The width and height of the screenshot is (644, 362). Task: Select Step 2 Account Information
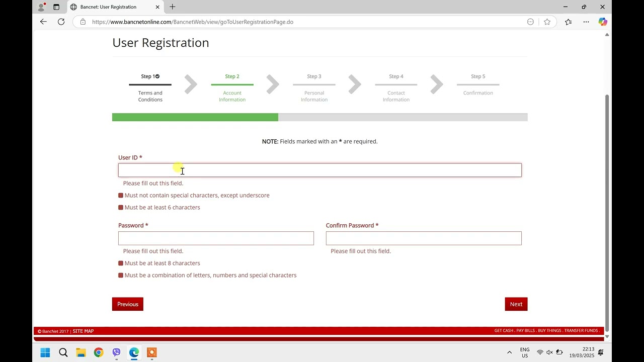232,87
